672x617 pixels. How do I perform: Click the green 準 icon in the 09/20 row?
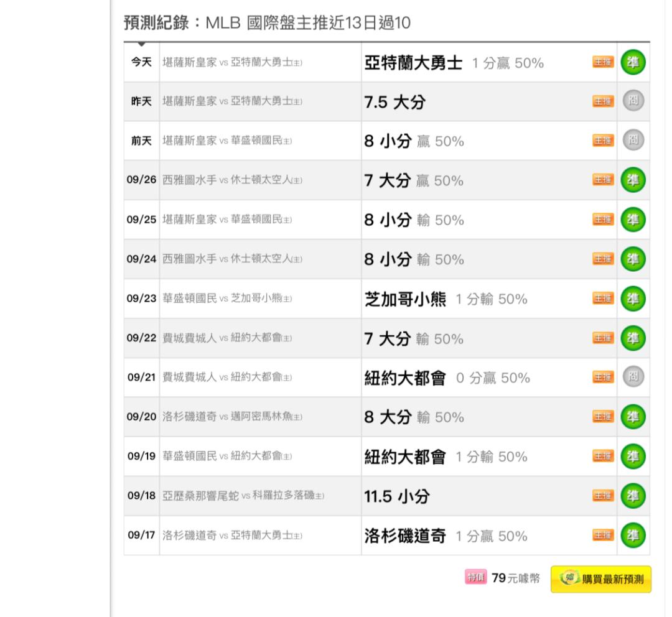(x=633, y=417)
